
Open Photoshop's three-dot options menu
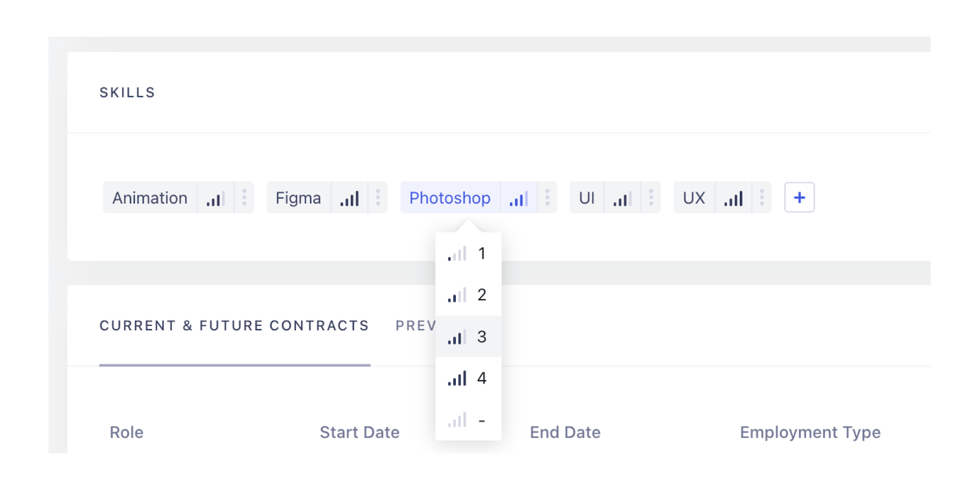pos(548,197)
